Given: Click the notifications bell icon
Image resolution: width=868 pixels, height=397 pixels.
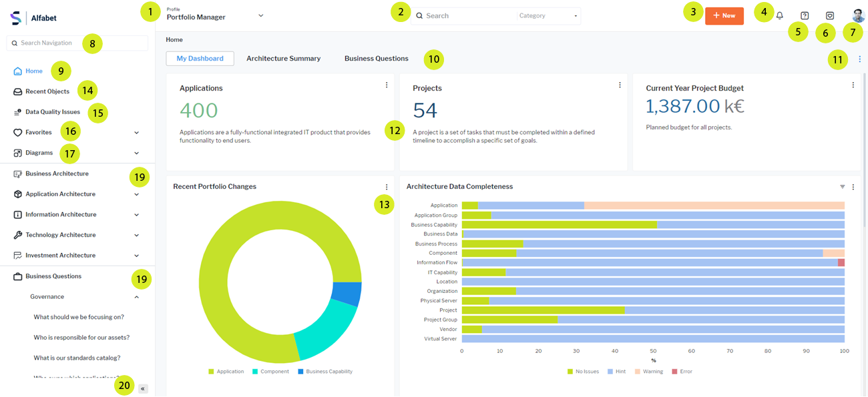Looking at the screenshot, I should tap(779, 15).
